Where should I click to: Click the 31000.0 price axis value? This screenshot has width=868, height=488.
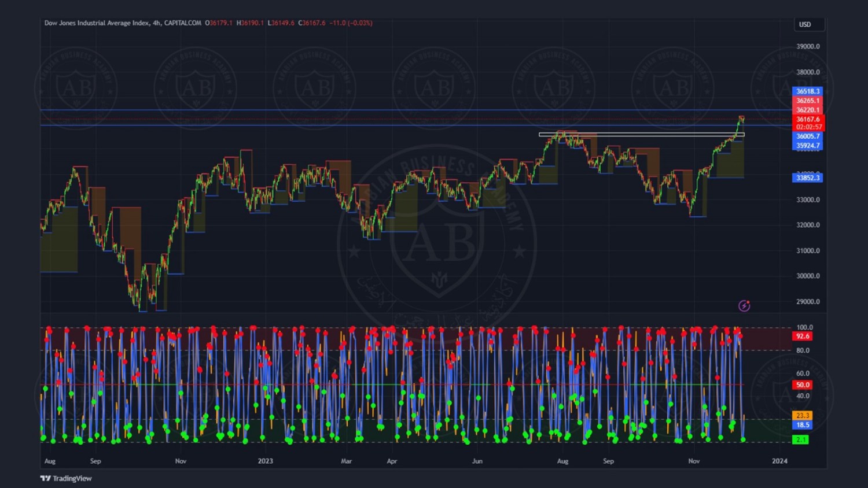(x=808, y=250)
